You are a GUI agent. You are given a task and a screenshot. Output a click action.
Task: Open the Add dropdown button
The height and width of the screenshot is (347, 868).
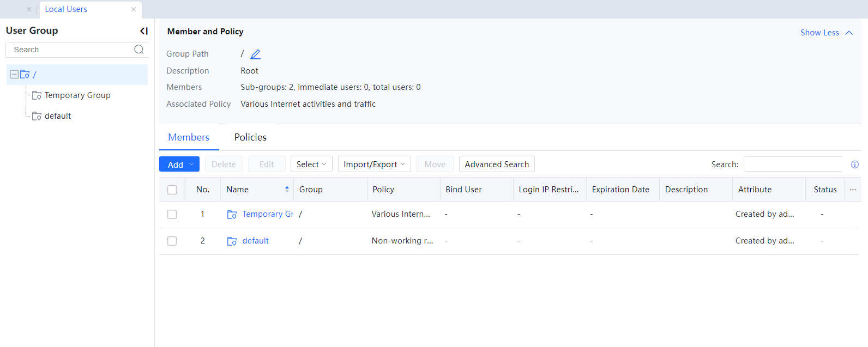pyautogui.click(x=179, y=165)
